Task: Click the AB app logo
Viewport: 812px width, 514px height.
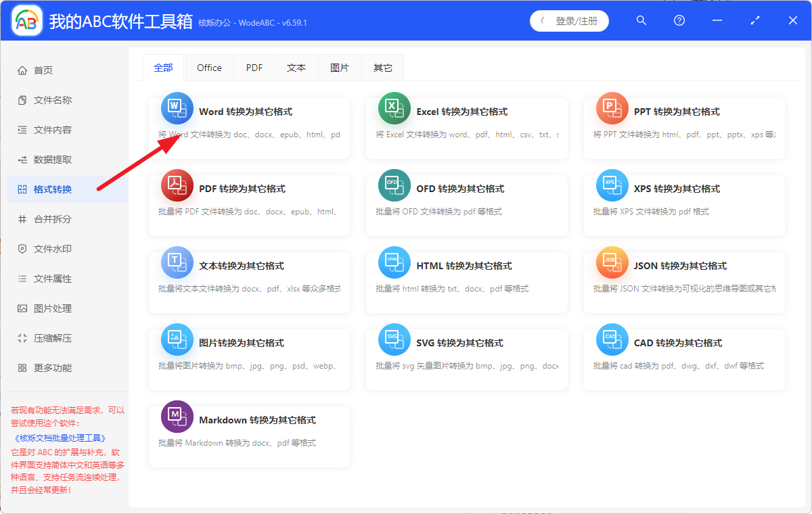Action: pos(26,20)
